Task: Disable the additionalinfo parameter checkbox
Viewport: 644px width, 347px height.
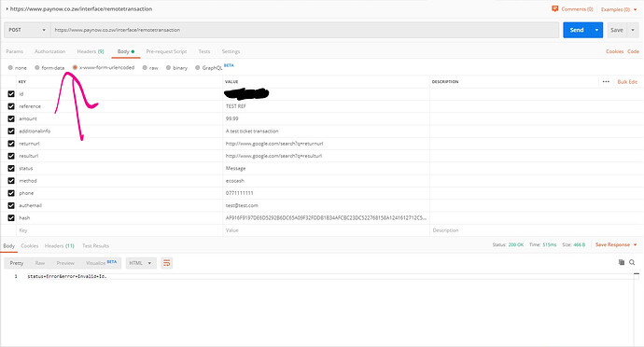Action: click(11, 131)
